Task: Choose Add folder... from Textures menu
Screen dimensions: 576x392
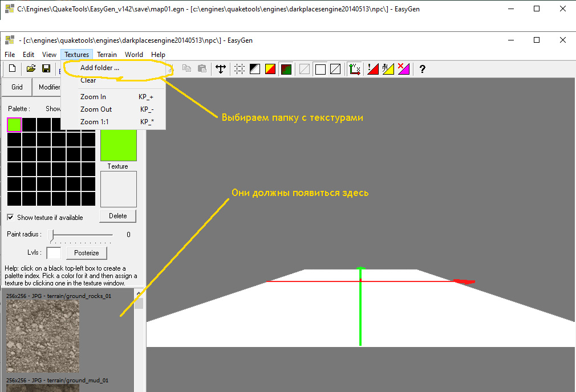Action: 113,68
